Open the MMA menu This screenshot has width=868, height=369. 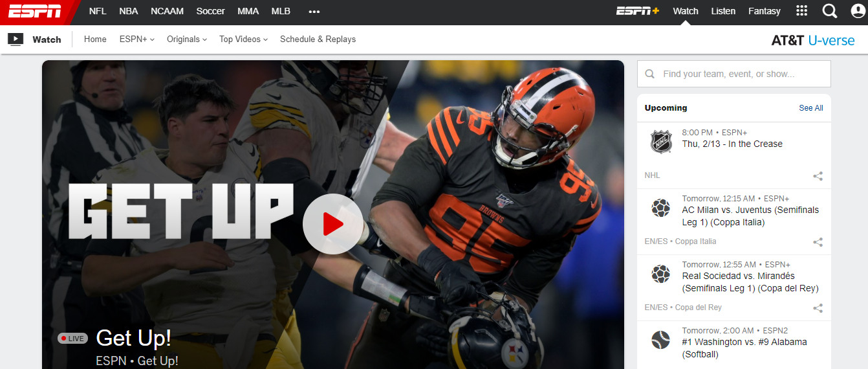coord(248,11)
